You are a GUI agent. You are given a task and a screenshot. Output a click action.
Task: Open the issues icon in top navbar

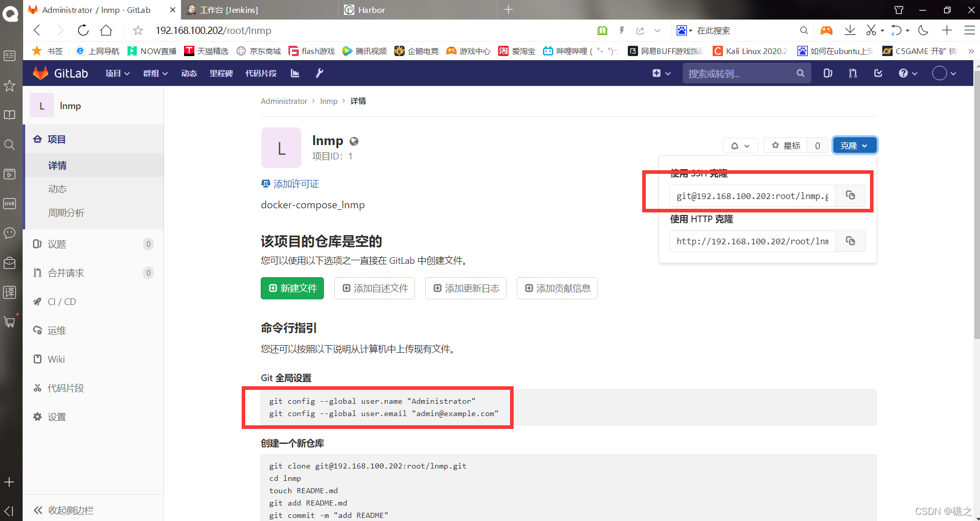point(828,73)
